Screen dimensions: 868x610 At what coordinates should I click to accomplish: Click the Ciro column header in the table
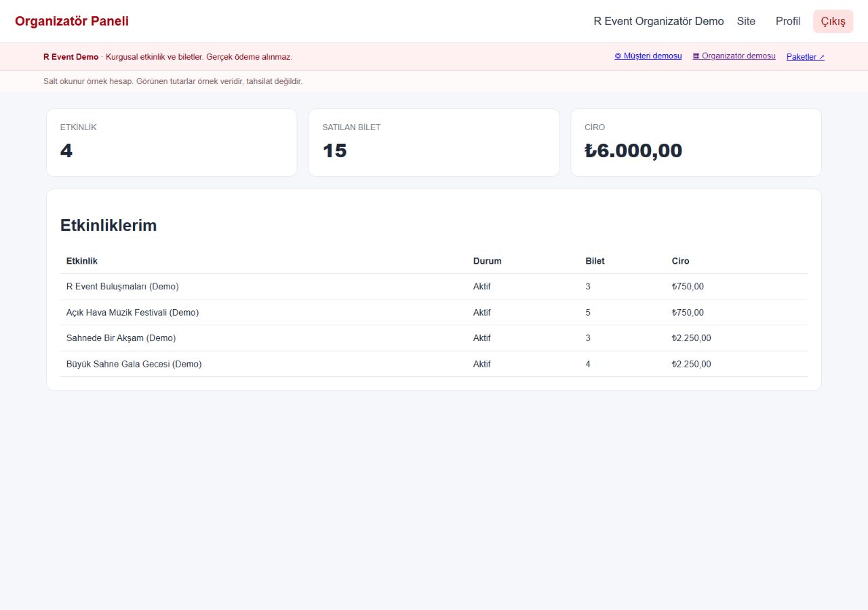point(680,261)
